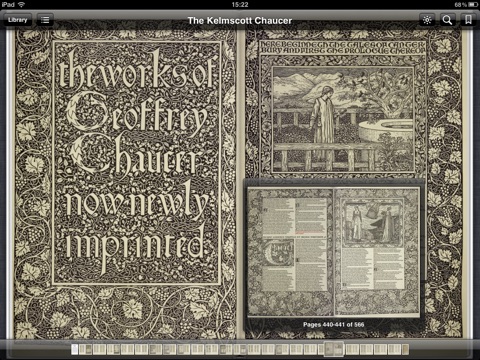The image size is (480, 360).
Task: Click the 'Pages 440-441 of 566' label
Action: pos(333,324)
